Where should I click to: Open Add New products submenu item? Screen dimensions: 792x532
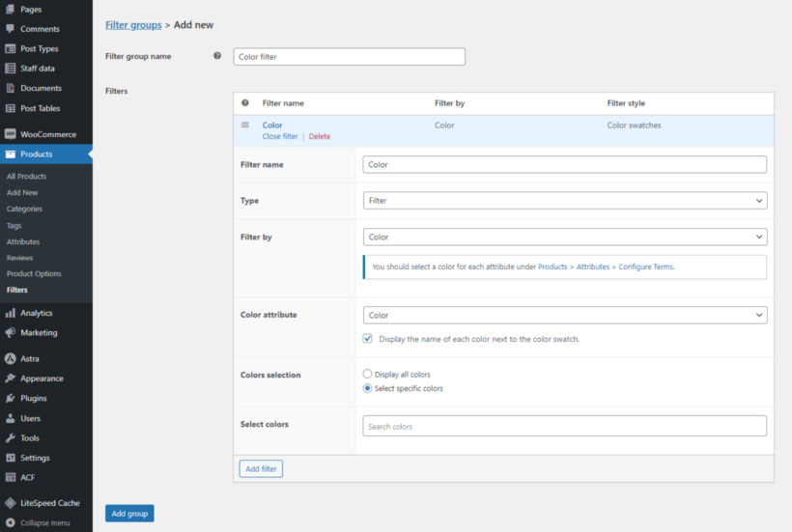(22, 192)
